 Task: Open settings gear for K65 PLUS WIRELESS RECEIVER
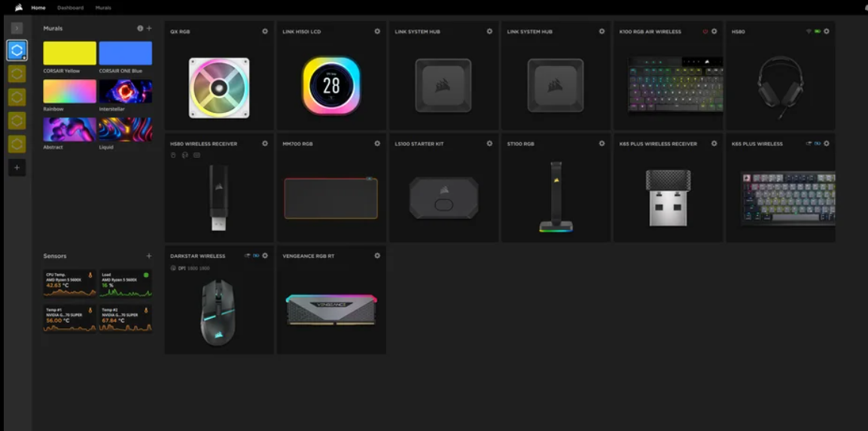pos(714,144)
